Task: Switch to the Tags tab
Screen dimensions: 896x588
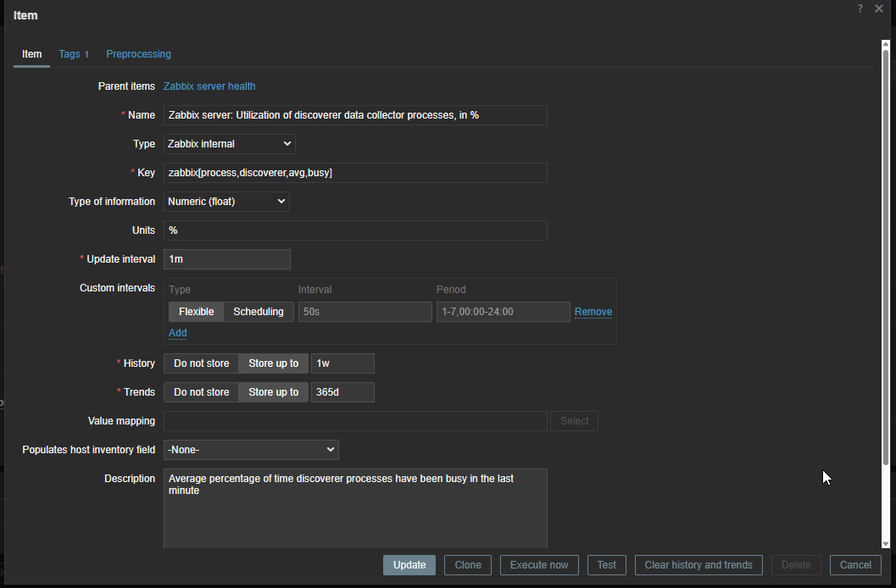Action: (x=73, y=54)
